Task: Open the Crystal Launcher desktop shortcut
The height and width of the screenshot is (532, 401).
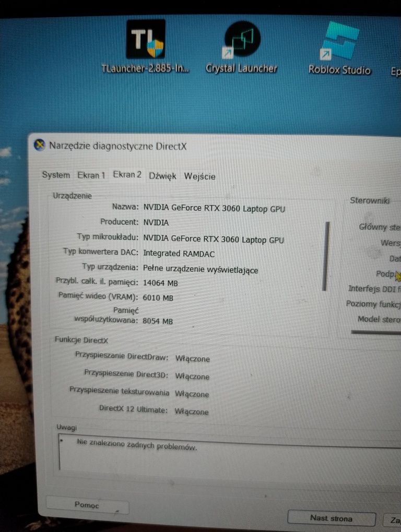Action: pos(242,47)
